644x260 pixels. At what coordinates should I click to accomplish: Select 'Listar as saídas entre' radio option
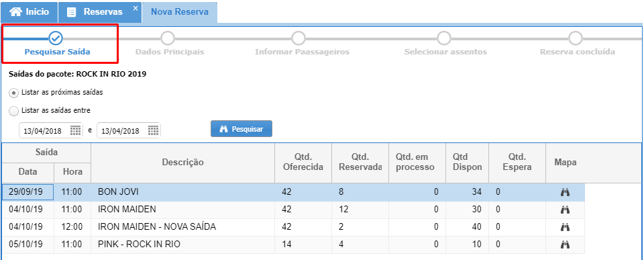click(x=13, y=111)
